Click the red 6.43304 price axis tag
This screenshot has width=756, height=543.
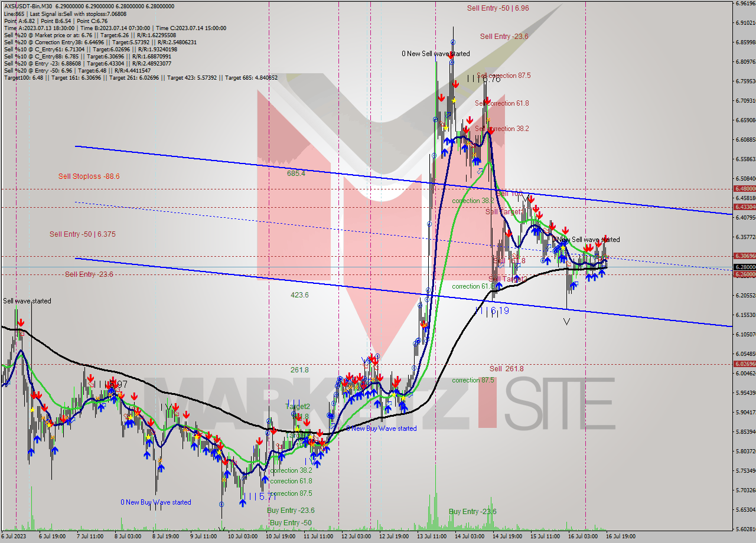point(744,207)
